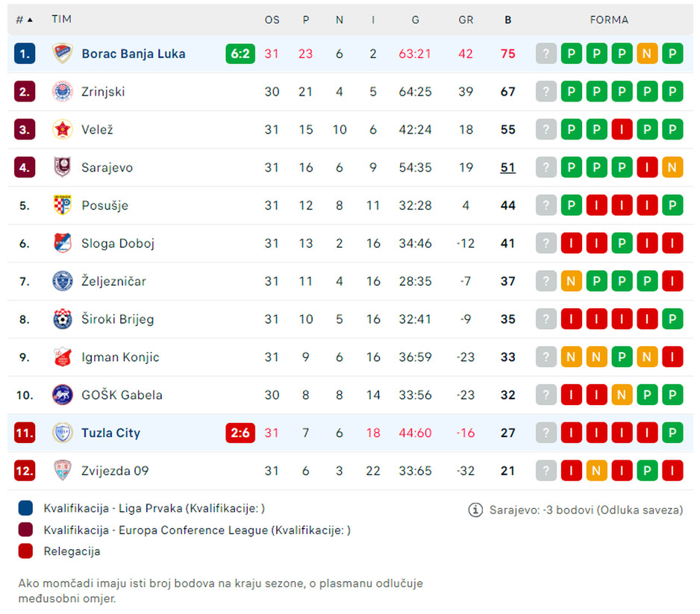Click the Željezničar team logo
This screenshot has width=700, height=614.
63,281
